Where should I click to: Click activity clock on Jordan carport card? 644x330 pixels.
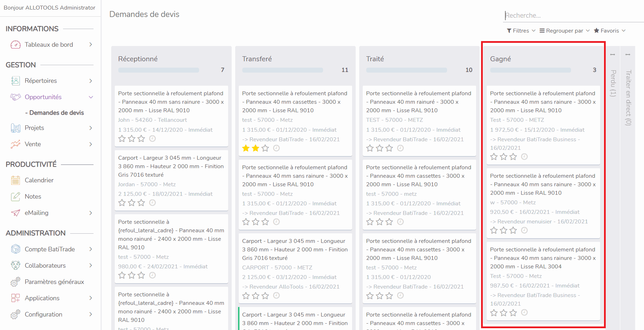click(152, 203)
